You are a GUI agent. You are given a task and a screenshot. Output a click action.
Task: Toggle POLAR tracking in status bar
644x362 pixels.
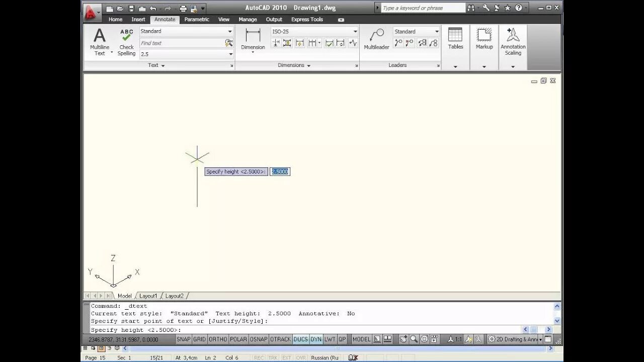(238, 339)
